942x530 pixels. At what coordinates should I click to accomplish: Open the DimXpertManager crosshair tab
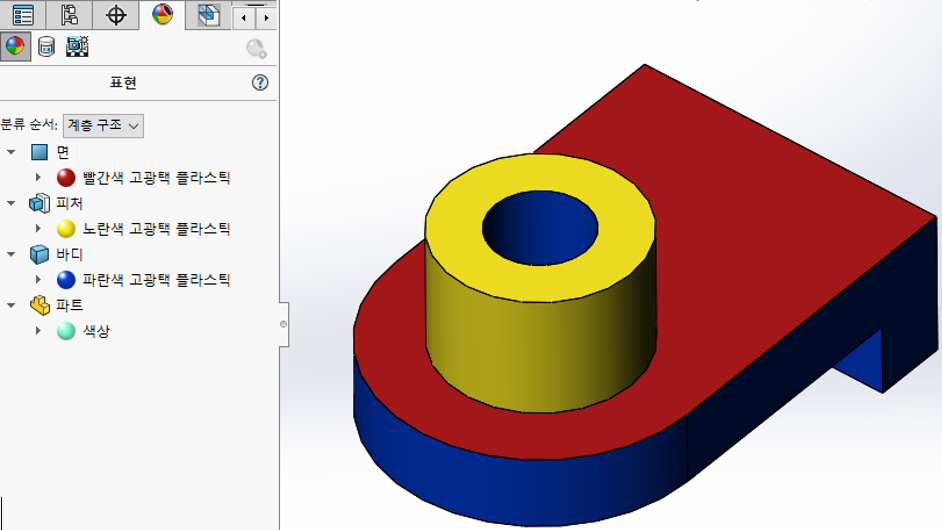pyautogui.click(x=116, y=15)
